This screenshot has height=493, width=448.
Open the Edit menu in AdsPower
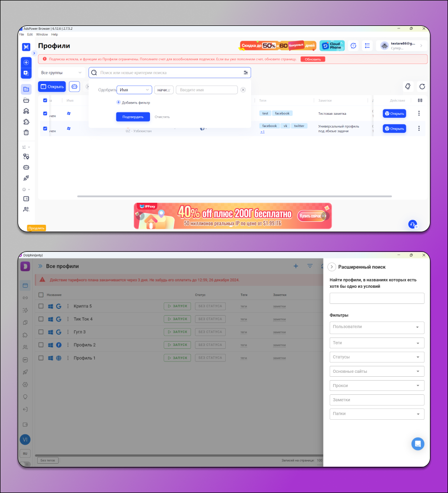tap(30, 35)
